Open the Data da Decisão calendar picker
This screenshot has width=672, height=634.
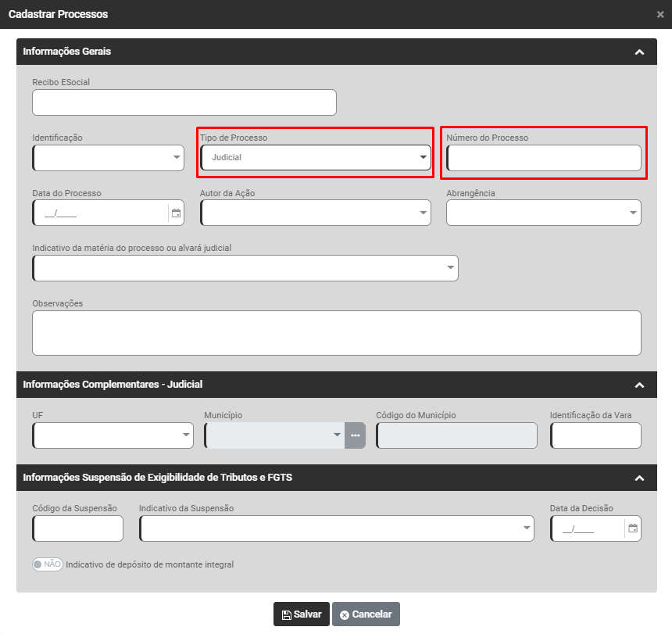point(633,528)
